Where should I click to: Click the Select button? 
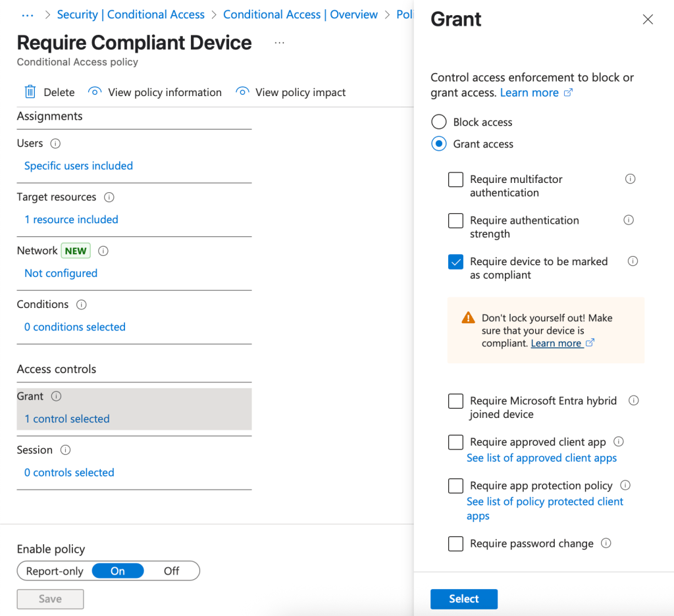pos(463,599)
